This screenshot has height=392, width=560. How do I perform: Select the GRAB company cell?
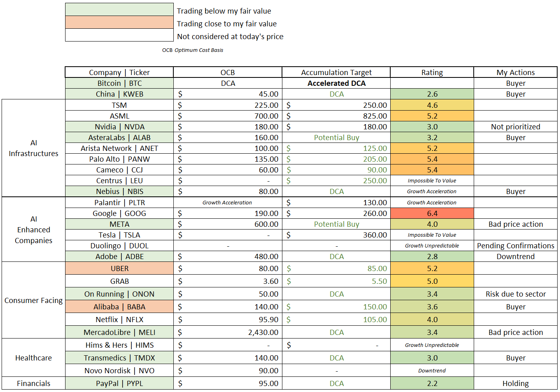tap(119, 281)
